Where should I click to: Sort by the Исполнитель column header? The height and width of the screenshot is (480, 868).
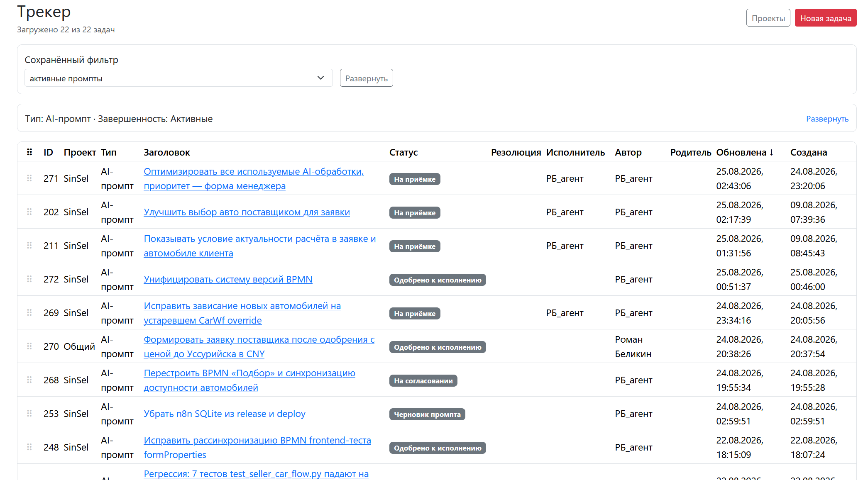pyautogui.click(x=575, y=152)
